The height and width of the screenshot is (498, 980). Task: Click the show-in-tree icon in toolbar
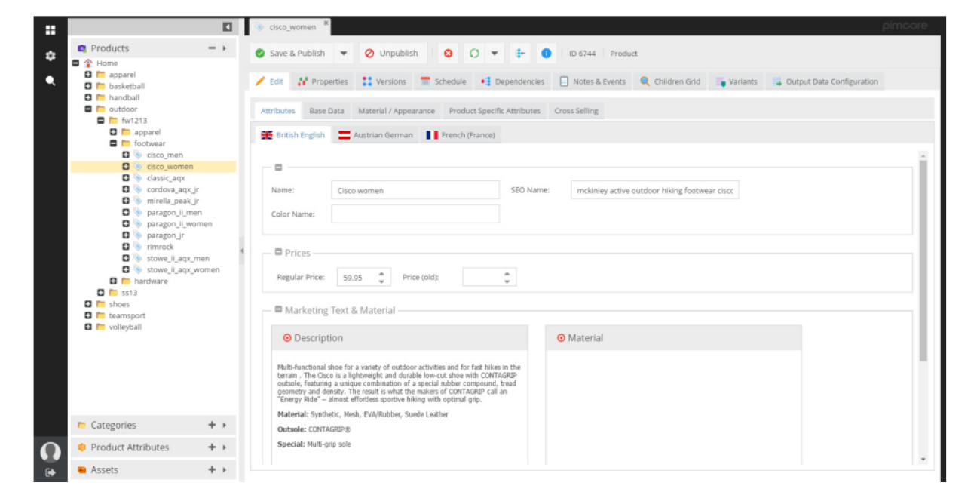pos(520,54)
